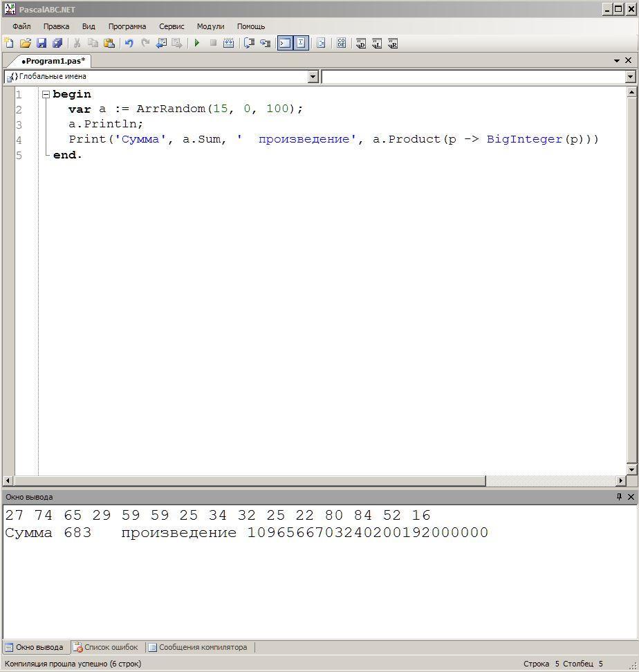
Task: Open the Сервис menu
Action: (172, 26)
